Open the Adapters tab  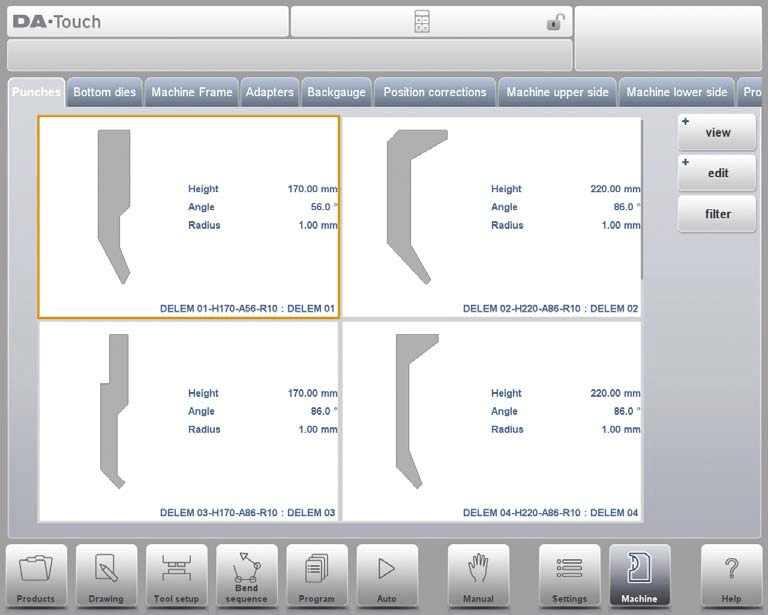(x=269, y=92)
